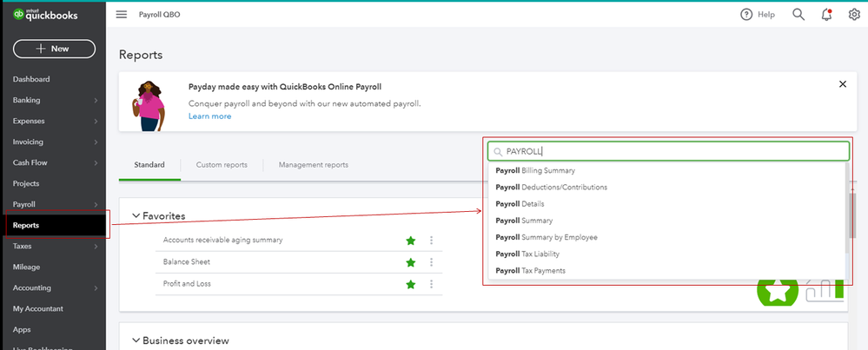The width and height of the screenshot is (868, 350).
Task: Click the Help label in header
Action: [766, 15]
